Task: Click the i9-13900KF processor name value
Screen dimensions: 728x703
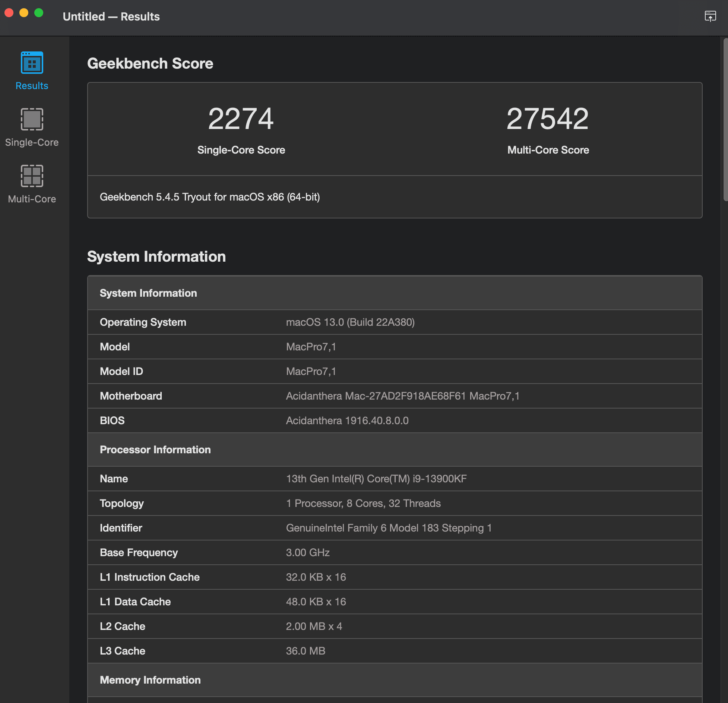Action: point(376,479)
